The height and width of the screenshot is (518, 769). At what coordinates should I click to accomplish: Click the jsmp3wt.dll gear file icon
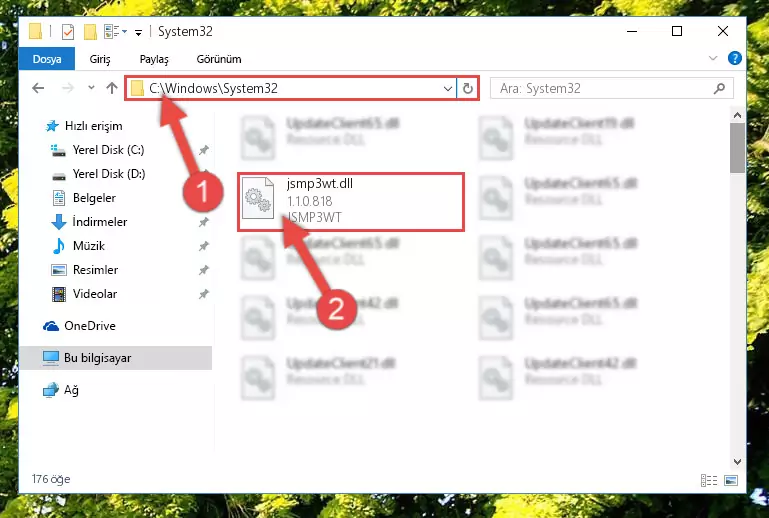pos(258,198)
